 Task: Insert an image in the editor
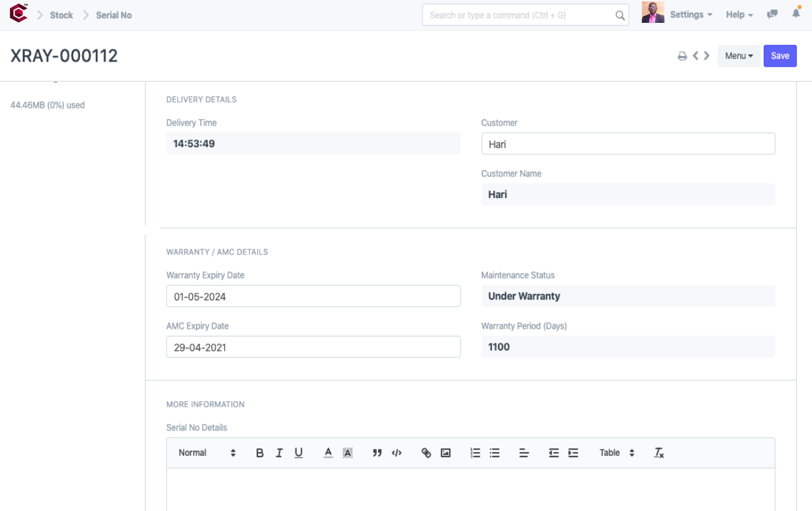coord(445,453)
